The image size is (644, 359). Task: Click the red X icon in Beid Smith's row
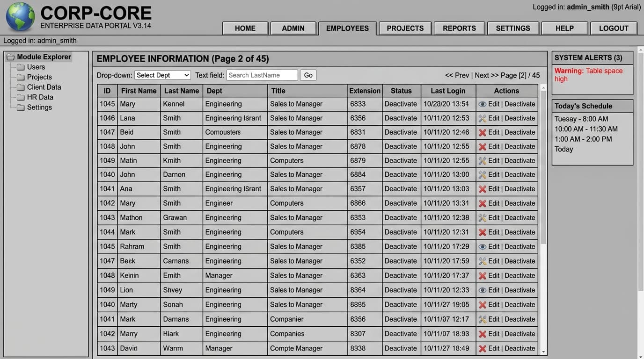pos(483,132)
